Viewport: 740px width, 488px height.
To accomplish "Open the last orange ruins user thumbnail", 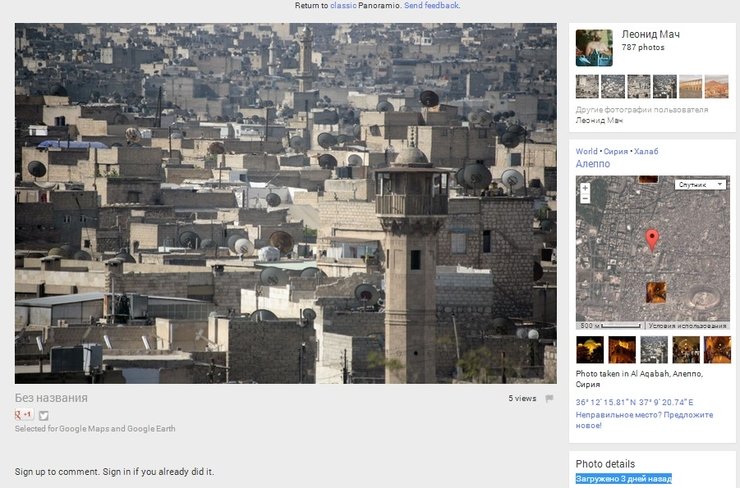I will [716, 86].
